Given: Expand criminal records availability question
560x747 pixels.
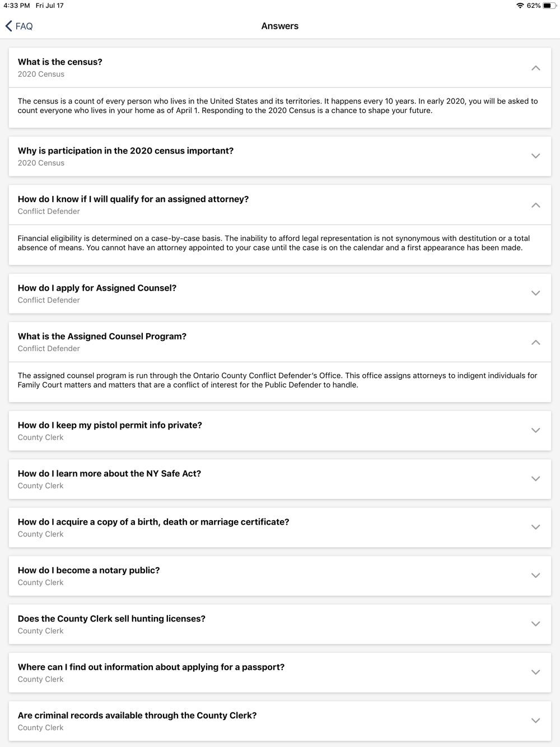Looking at the screenshot, I should pyautogui.click(x=535, y=721).
